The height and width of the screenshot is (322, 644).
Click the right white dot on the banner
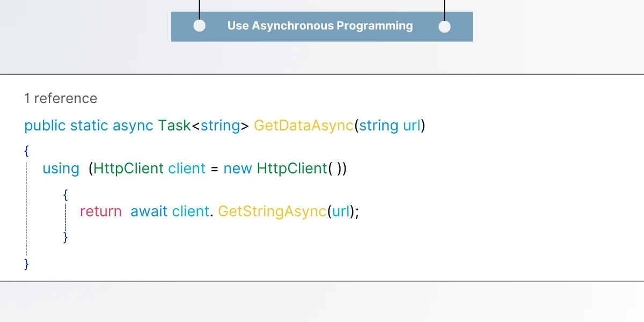(x=444, y=27)
